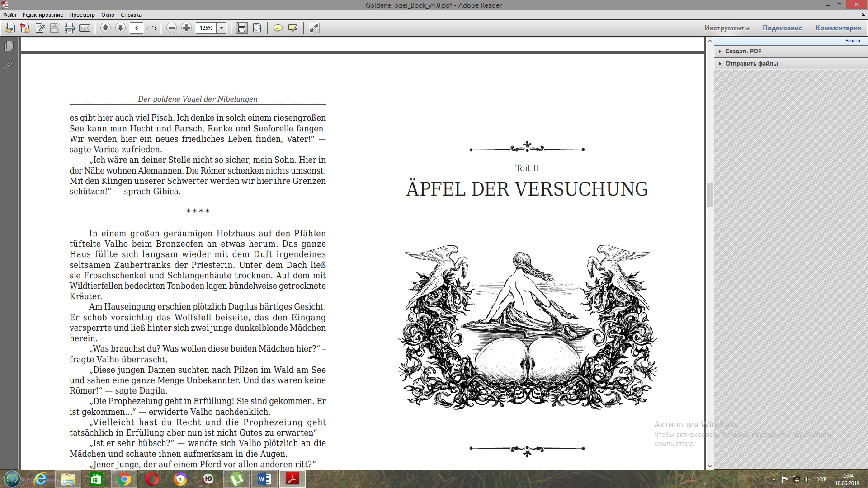Click the zoom in plus button

click(x=186, y=28)
